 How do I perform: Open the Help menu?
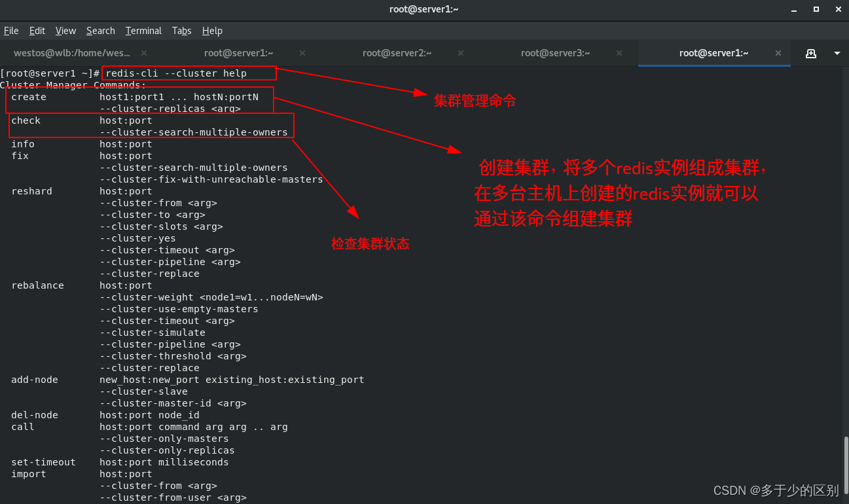click(212, 31)
